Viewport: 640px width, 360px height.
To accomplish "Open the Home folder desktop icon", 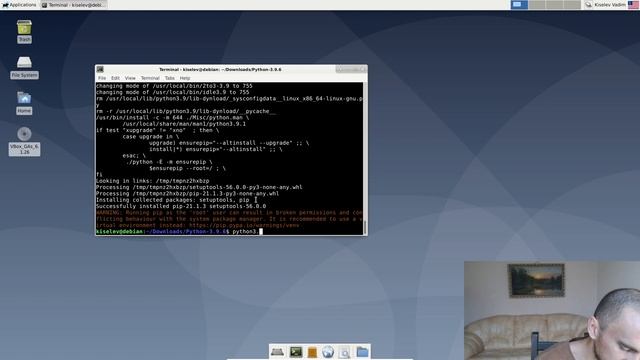I will click(x=24, y=103).
